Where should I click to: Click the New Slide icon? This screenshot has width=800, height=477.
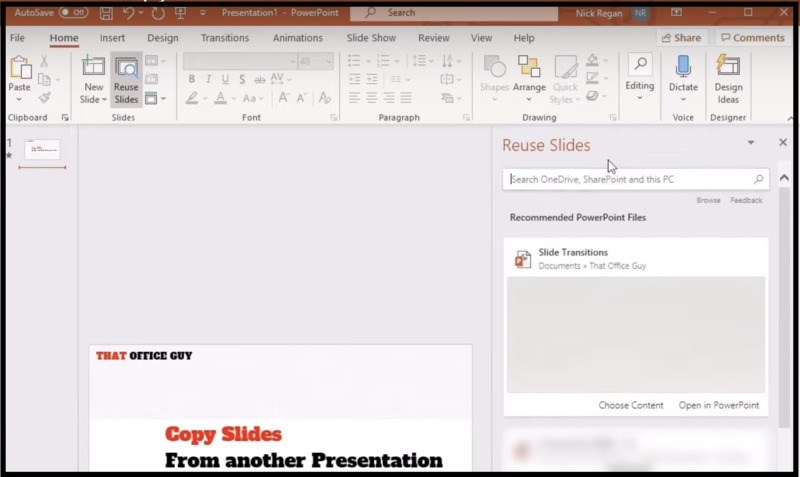click(93, 66)
